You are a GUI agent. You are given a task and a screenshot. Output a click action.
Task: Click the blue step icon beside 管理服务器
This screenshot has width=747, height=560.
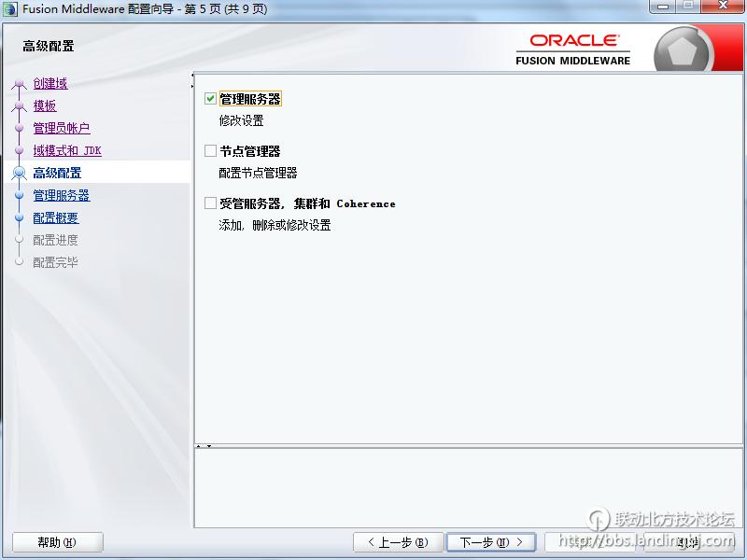click(19, 196)
